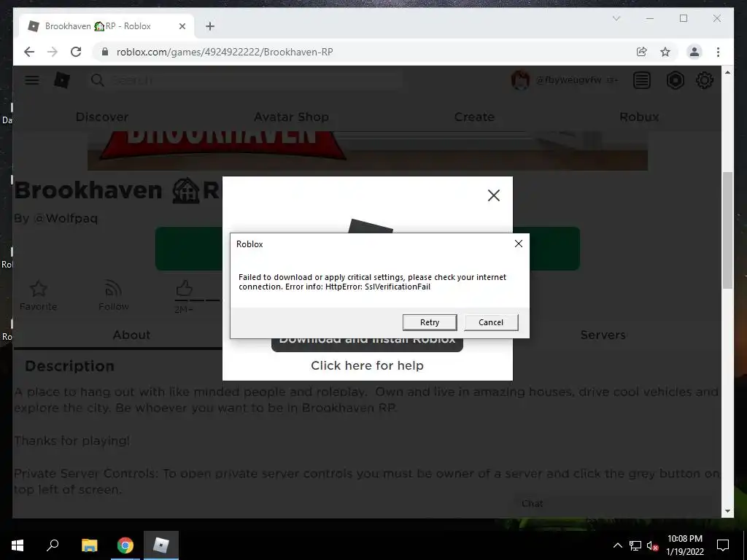Viewport: 747px width, 560px height.
Task: Click the Brookhaven banner thumbnail
Action: tap(368, 151)
